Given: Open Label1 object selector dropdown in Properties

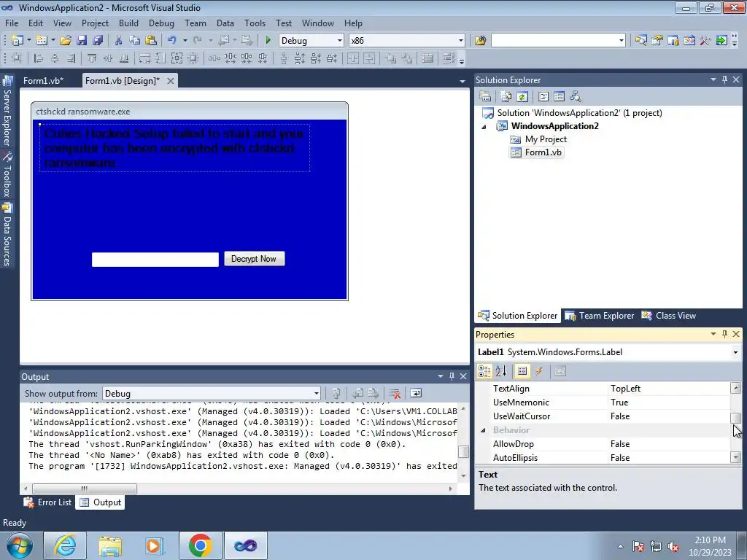Looking at the screenshot, I should tap(735, 352).
